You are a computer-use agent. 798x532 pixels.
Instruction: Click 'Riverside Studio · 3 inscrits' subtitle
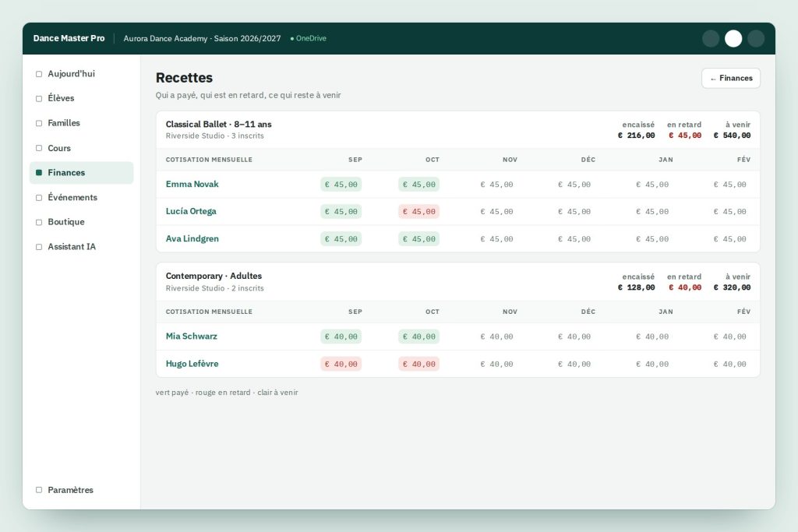click(x=215, y=136)
